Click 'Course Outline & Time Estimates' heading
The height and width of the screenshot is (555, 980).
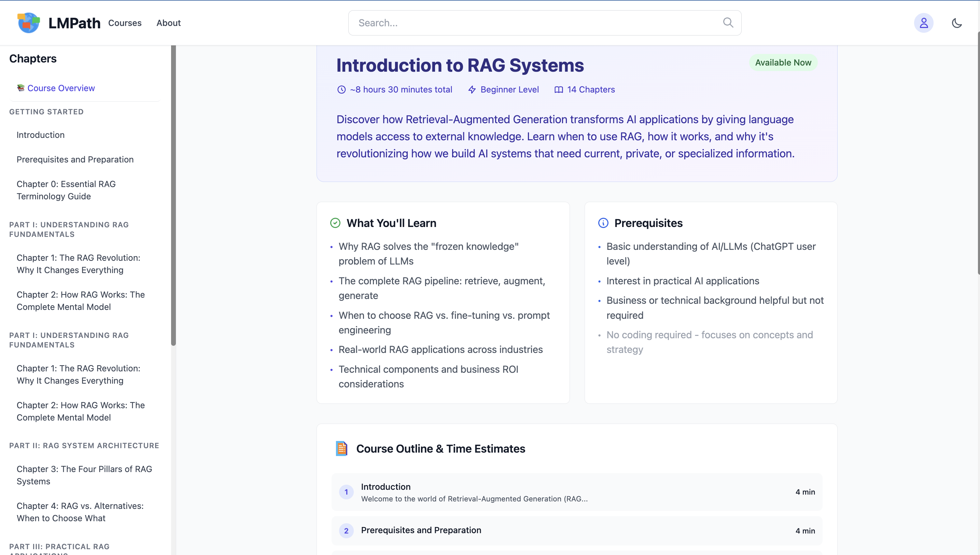point(440,449)
